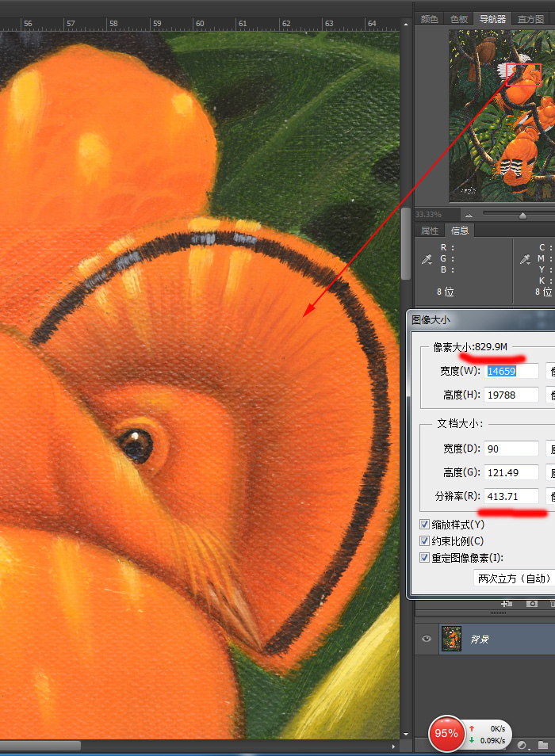Click the 图像大小 dialog title bar
The image size is (555, 756).
(x=481, y=319)
